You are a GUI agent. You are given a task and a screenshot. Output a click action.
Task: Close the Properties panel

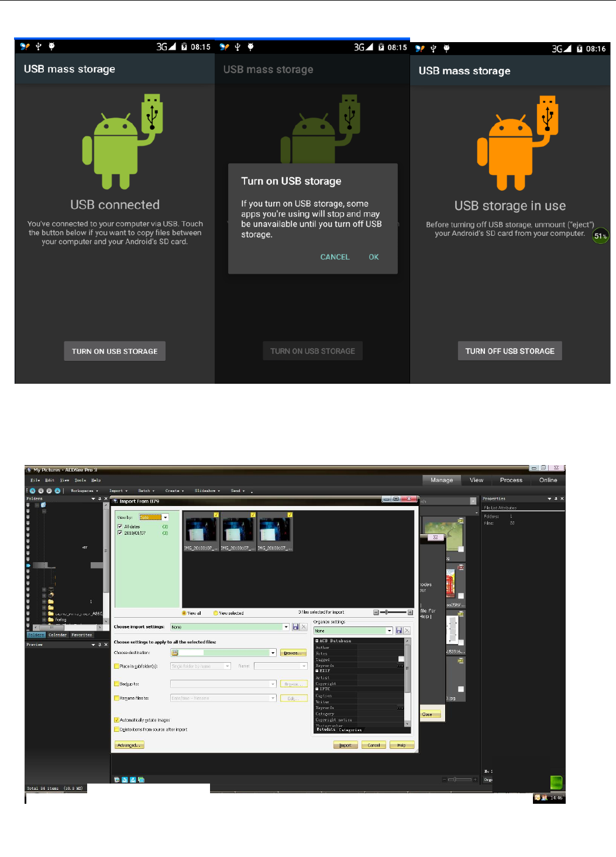click(x=562, y=499)
